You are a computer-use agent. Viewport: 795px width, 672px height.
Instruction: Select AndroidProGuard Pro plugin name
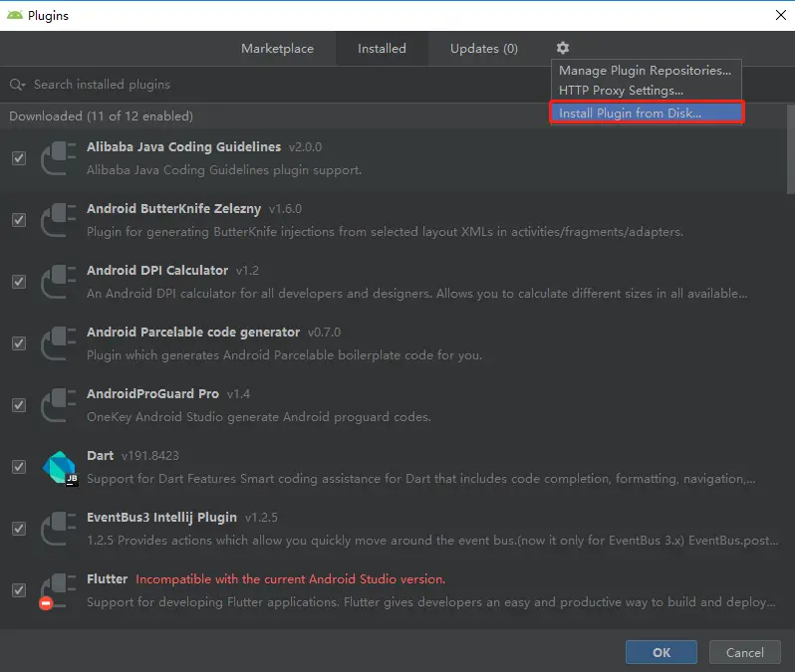(x=152, y=394)
